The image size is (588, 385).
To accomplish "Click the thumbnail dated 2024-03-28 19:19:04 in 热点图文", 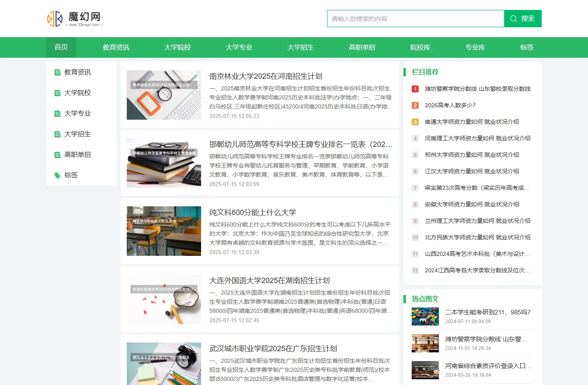I will click(x=425, y=370).
